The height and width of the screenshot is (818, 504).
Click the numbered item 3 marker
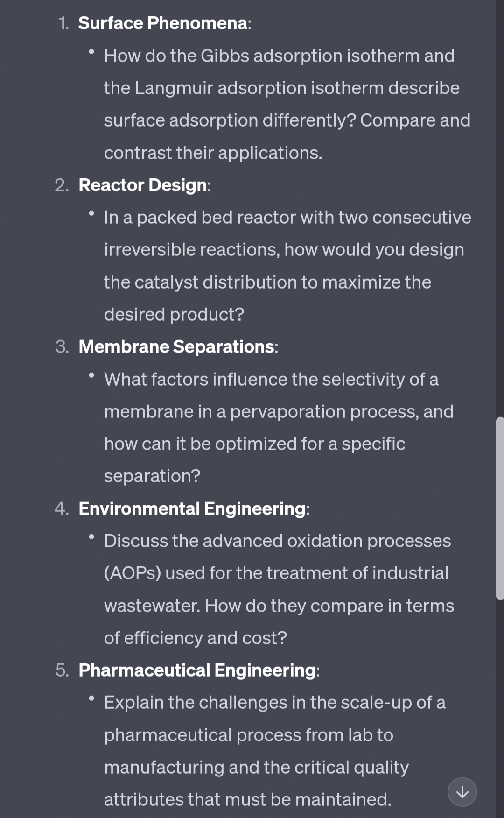pos(62,347)
